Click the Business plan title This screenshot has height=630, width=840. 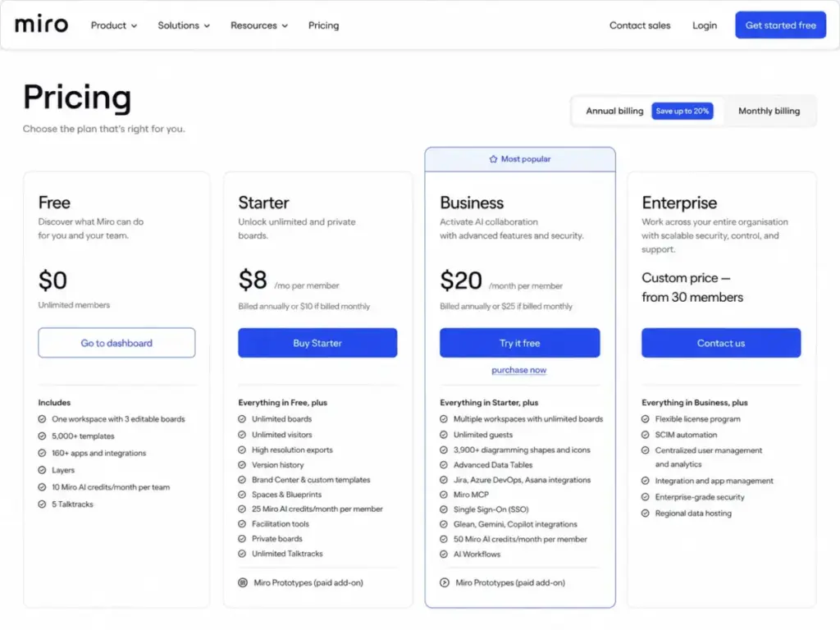pyautogui.click(x=472, y=203)
